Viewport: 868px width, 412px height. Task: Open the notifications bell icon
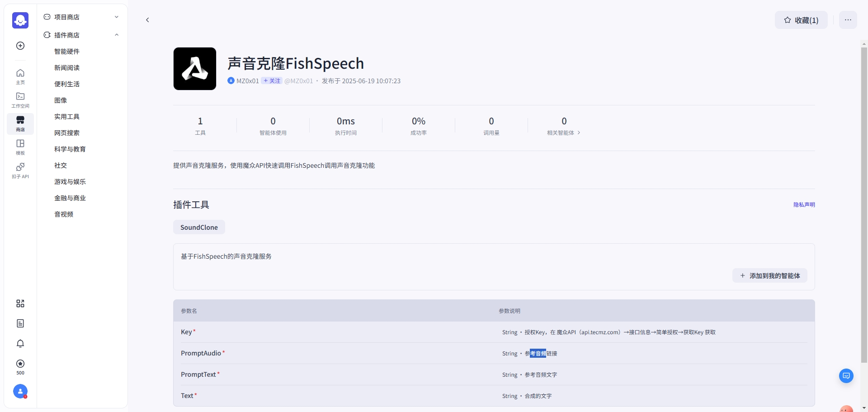20,344
